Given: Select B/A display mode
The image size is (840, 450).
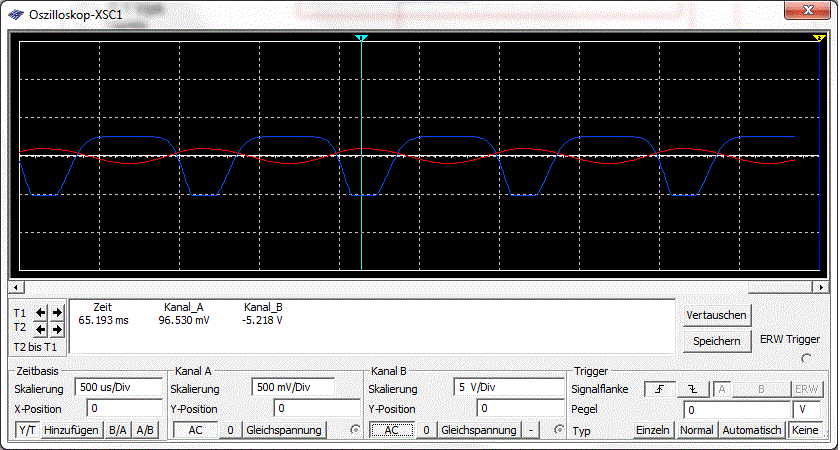Looking at the screenshot, I should coord(117,430).
